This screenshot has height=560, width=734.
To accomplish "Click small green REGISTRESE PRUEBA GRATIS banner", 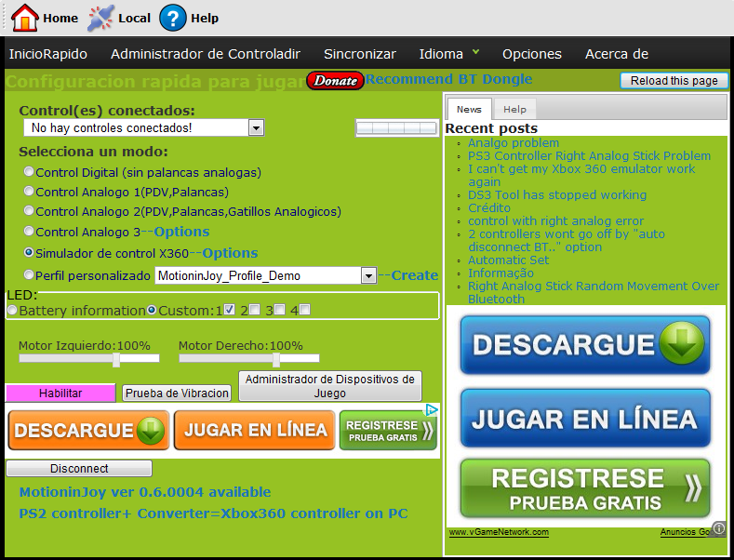I will 388,431.
